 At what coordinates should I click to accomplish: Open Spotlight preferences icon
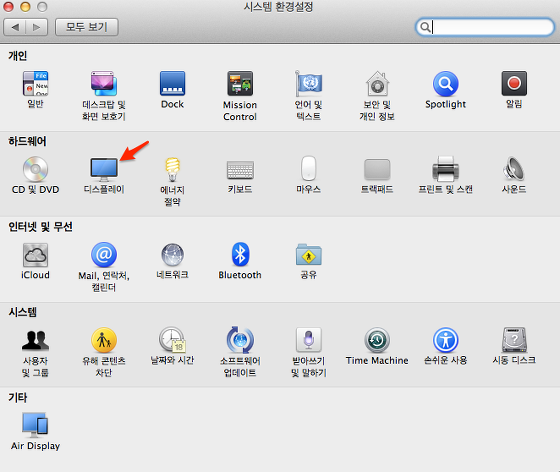[x=446, y=84]
